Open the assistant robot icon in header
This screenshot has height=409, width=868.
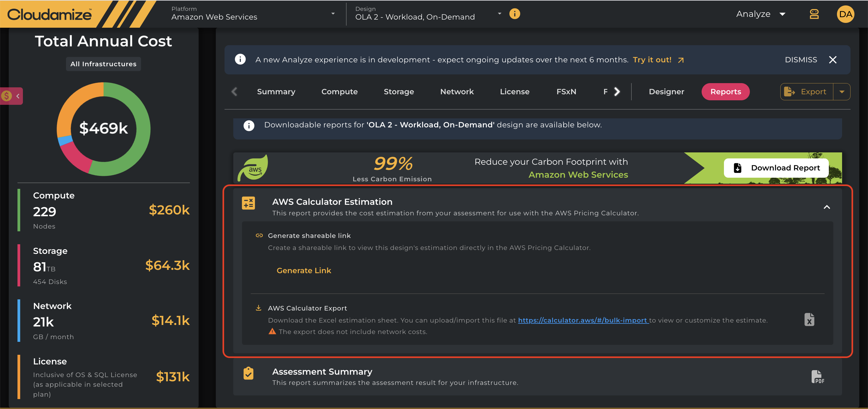coord(814,14)
